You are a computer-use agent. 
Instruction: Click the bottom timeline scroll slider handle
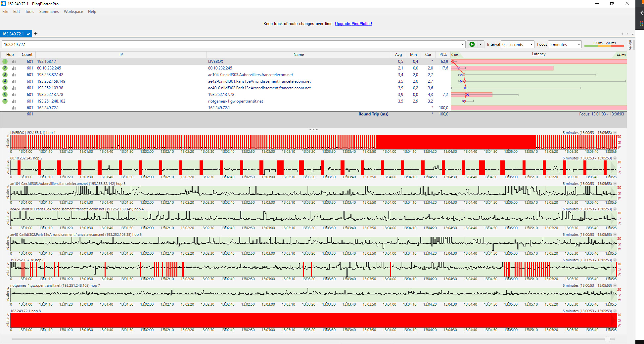[607, 339]
